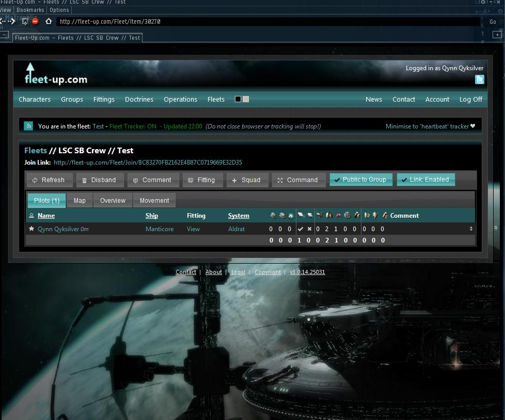This screenshot has width=505, height=420.
Task: Click the circular target module icon in table header
Action: pyautogui.click(x=347, y=215)
